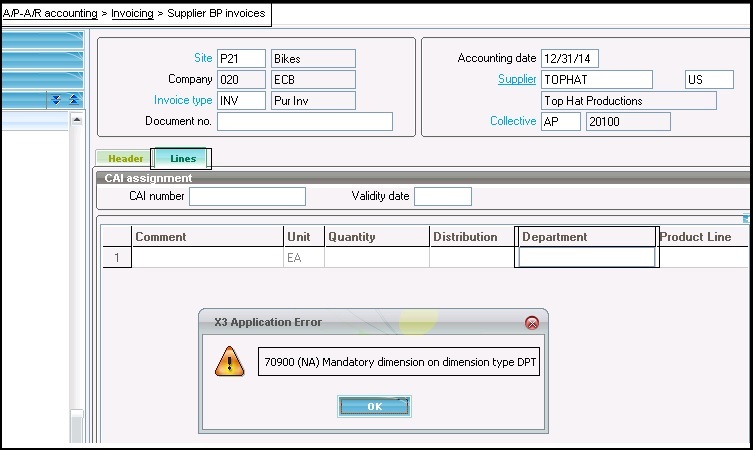Click the left panel scrollbar up arrow
This screenshot has width=754, height=450.
pos(77,121)
